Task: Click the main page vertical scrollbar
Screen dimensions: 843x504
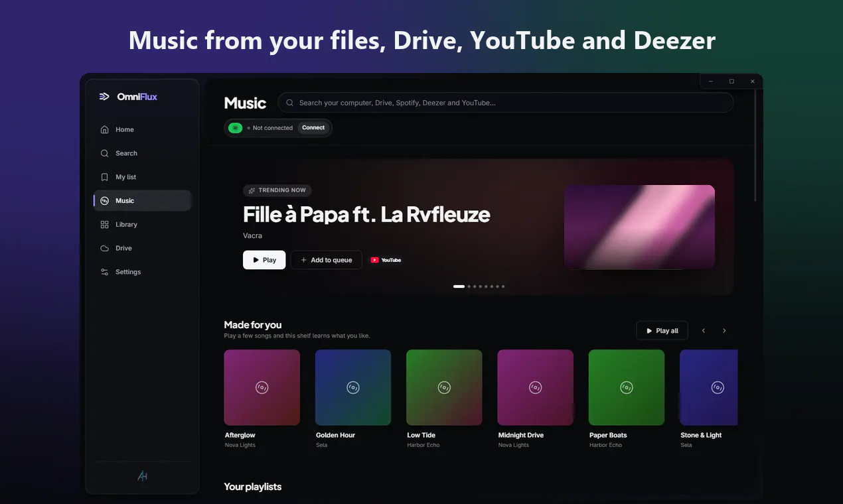Action: [x=755, y=146]
